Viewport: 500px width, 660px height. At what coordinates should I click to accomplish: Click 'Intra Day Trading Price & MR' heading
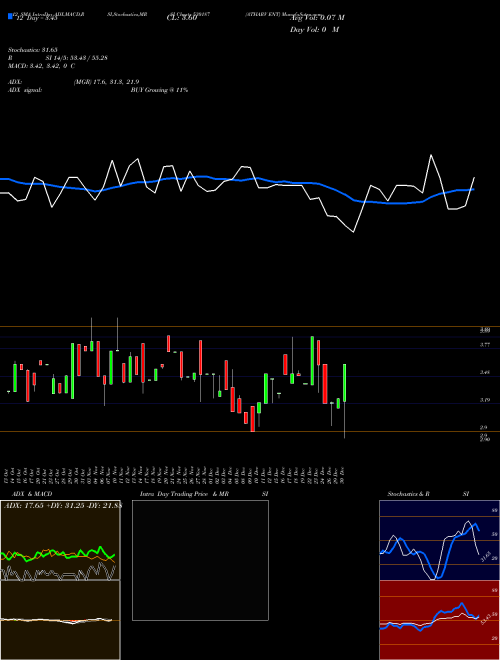tap(184, 494)
